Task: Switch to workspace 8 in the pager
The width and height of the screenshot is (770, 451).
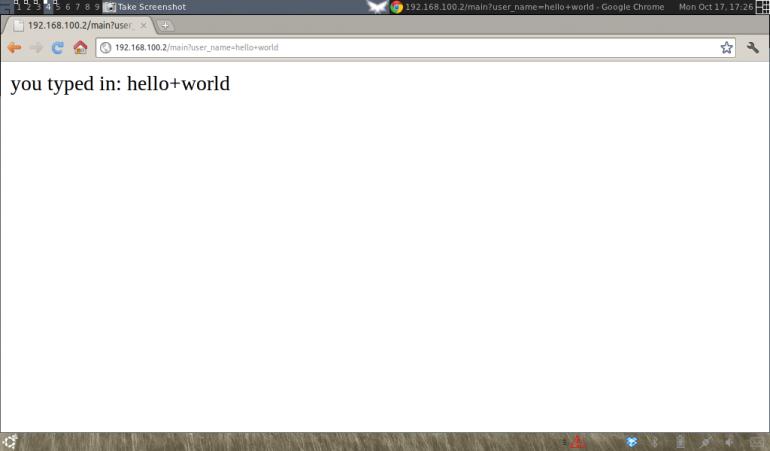Action: click(x=87, y=7)
